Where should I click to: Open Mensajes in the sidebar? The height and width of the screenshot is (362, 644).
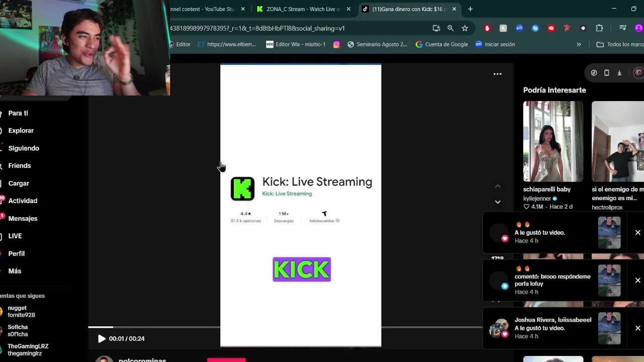click(23, 219)
